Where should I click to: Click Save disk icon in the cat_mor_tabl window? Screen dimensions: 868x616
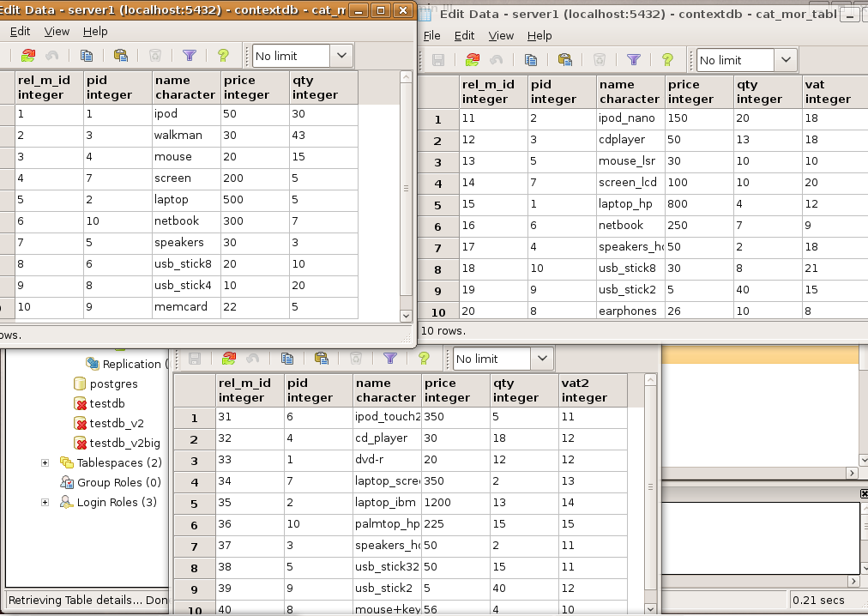[438, 60]
